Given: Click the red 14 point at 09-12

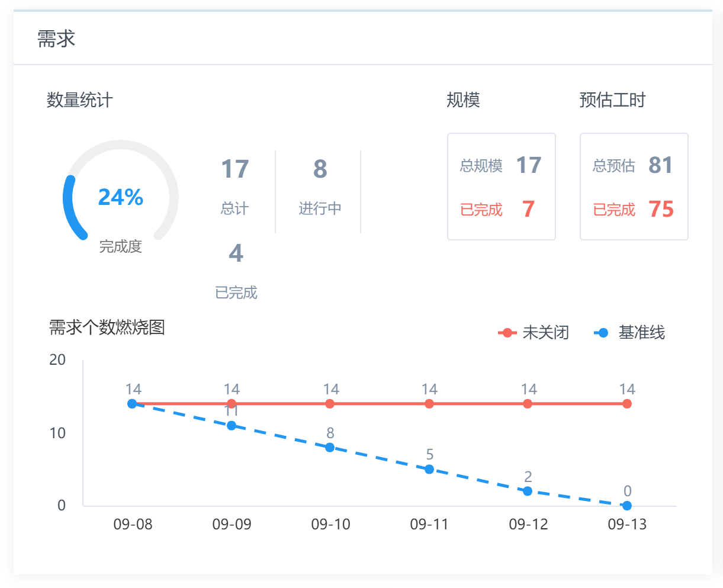Looking at the screenshot, I should (x=528, y=404).
